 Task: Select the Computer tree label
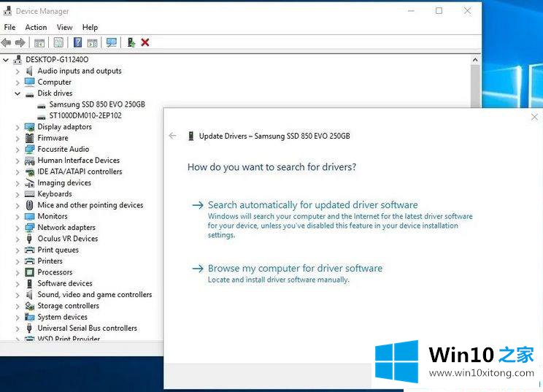54,82
